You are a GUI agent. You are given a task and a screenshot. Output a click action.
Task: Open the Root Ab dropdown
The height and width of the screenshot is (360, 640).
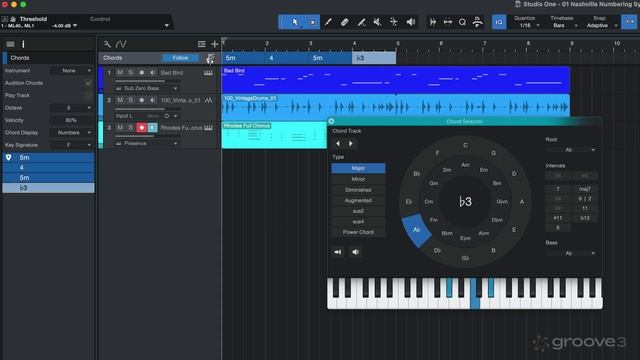[571, 150]
